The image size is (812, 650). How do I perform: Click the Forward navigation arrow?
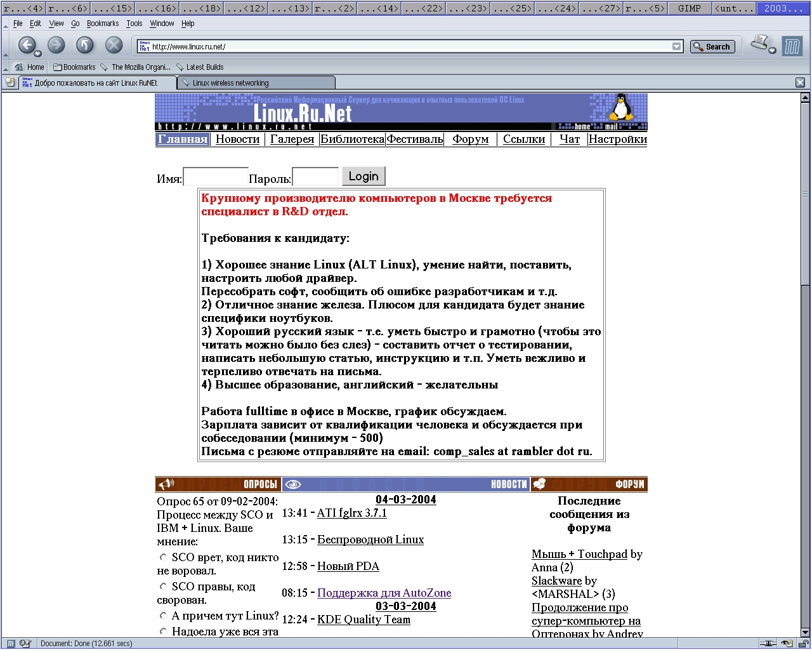pyautogui.click(x=56, y=44)
